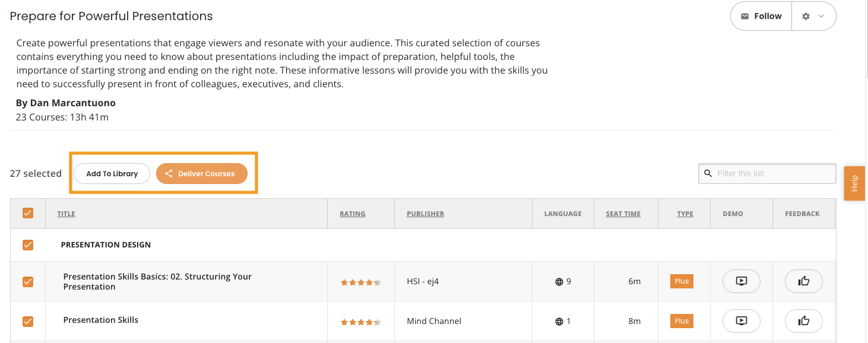
Task: Open the orange Help side tab
Action: coord(854,183)
